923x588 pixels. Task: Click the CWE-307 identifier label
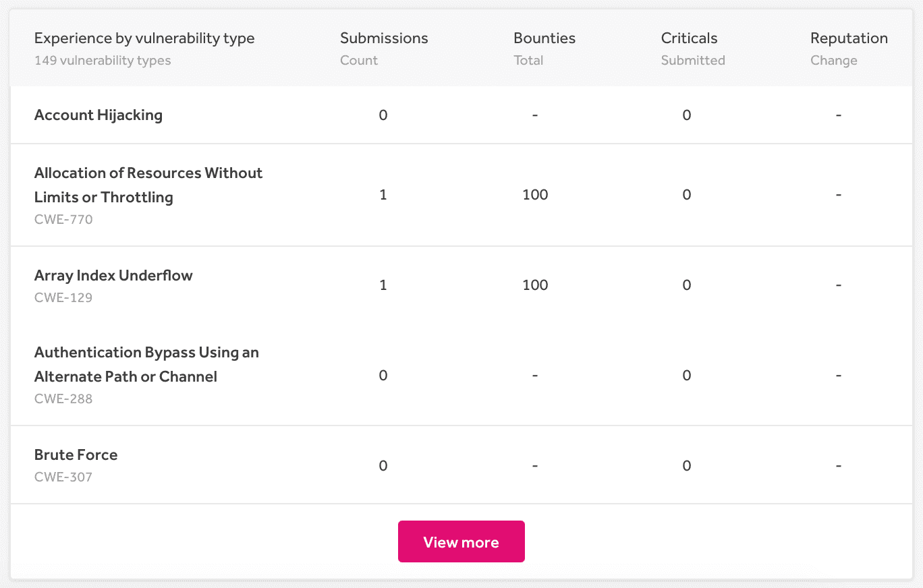63,477
